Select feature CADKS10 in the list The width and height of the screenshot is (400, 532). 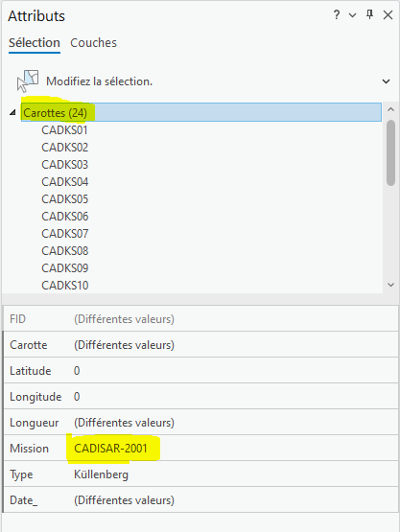click(x=65, y=286)
